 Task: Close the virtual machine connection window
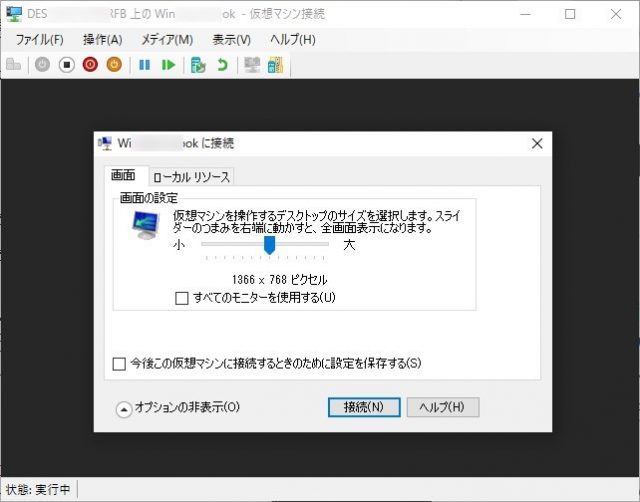coord(616,14)
